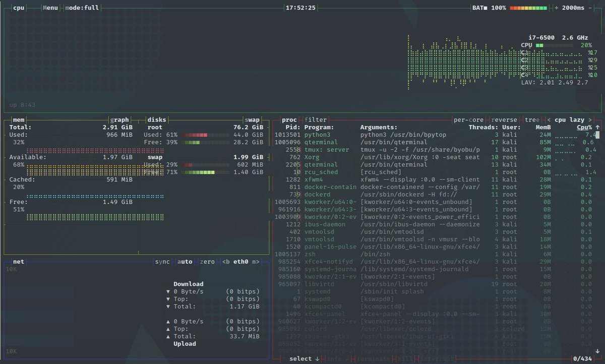The height and width of the screenshot is (364, 605).
Task: Switch to next network interface with n
Action: [x=256, y=262]
